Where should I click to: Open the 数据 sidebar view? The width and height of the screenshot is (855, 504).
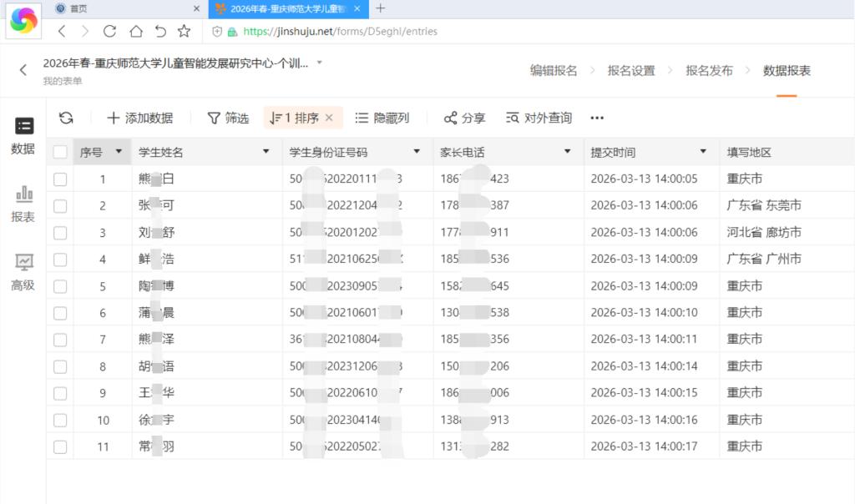[x=23, y=136]
